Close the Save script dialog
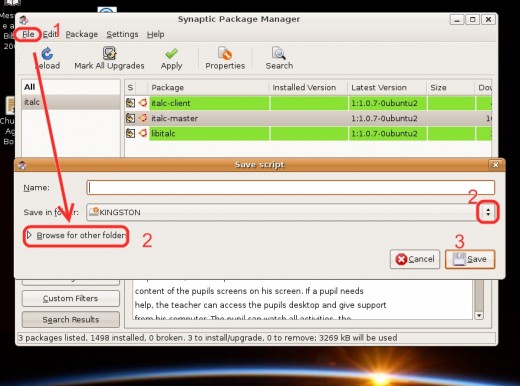The width and height of the screenshot is (520, 386). pyautogui.click(x=495, y=165)
